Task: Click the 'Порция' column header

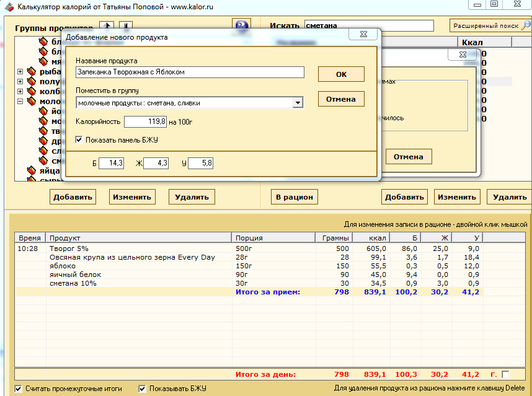Action: coord(273,238)
